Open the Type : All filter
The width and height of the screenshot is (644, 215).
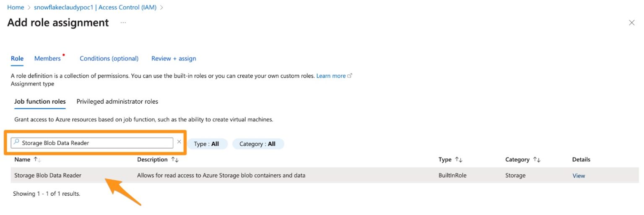207,144
